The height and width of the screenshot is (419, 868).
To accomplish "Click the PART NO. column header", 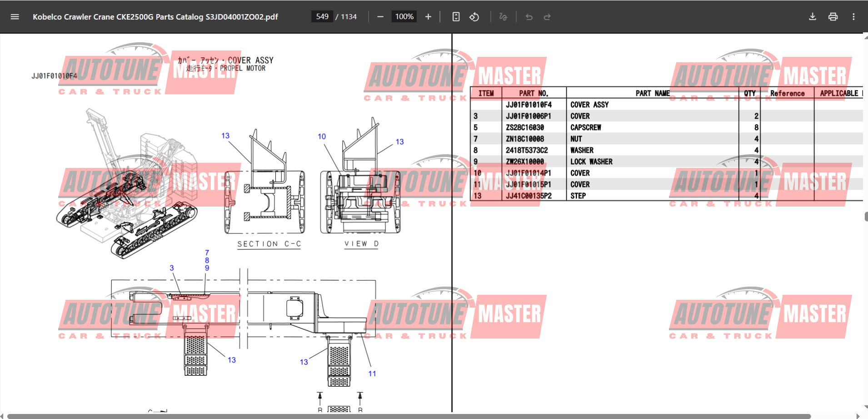I will coord(534,93).
